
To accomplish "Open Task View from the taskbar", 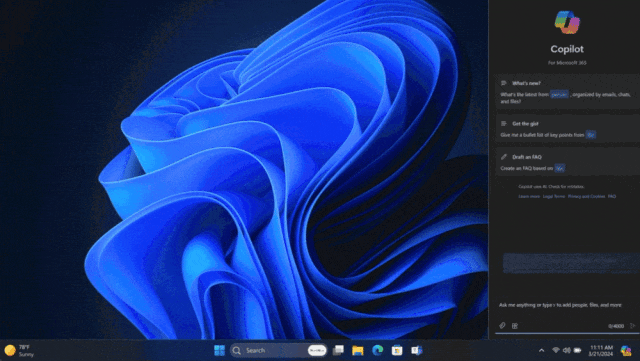I will pyautogui.click(x=338, y=350).
